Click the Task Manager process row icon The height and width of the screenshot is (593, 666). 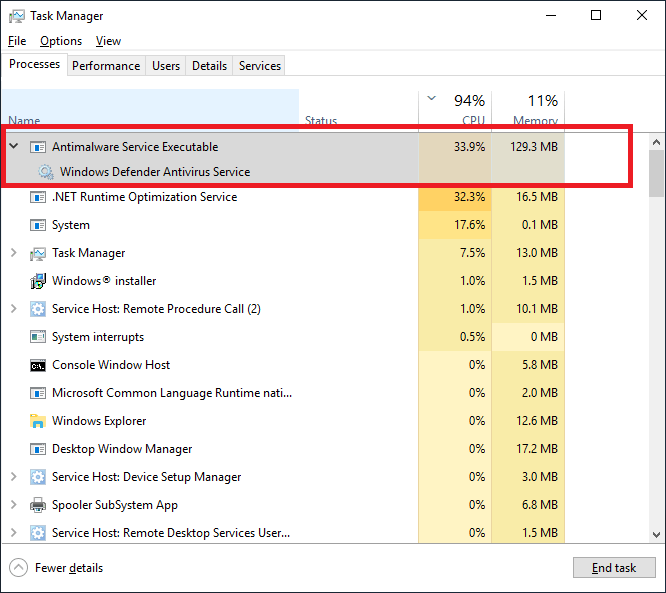38,253
